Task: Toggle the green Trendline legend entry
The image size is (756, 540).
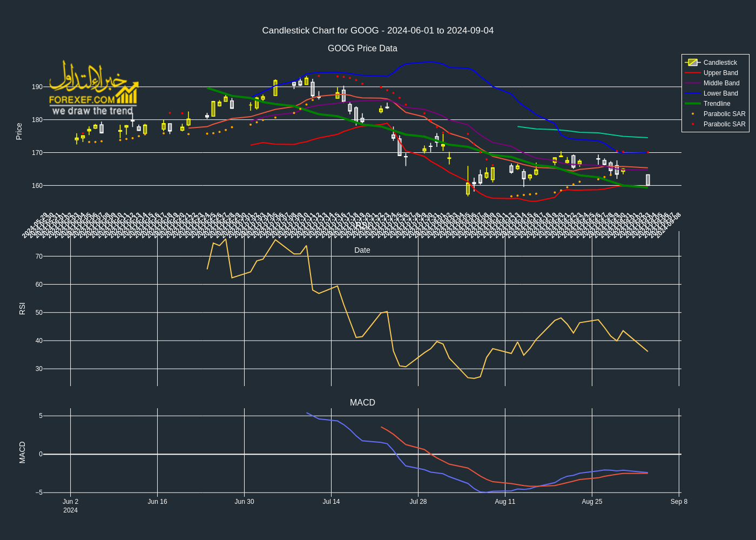Action: pyautogui.click(x=716, y=104)
